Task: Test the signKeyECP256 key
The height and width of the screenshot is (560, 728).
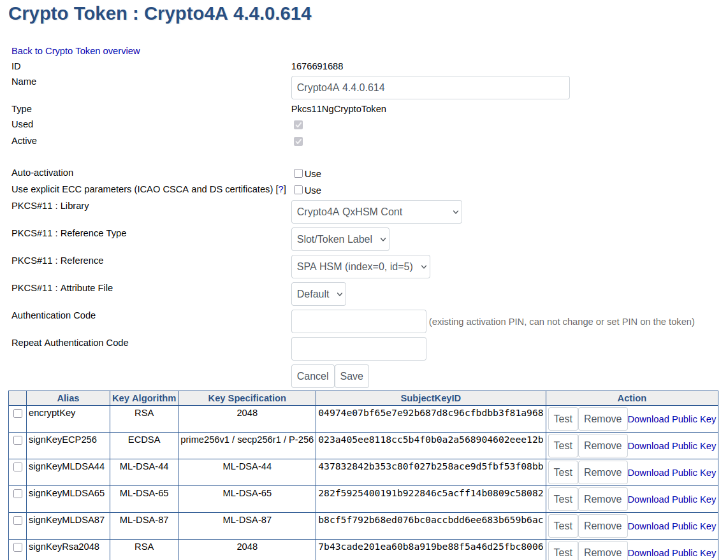Action: tap(562, 445)
